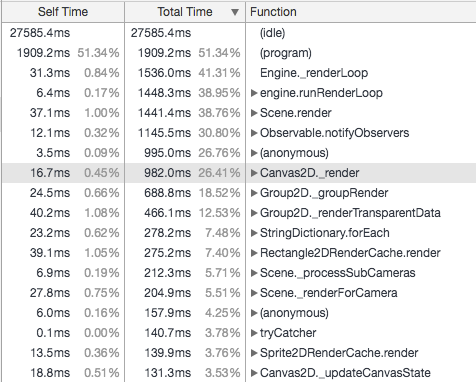Expand Scene.render disclosure triangle
The image size is (476, 382).
tap(254, 113)
